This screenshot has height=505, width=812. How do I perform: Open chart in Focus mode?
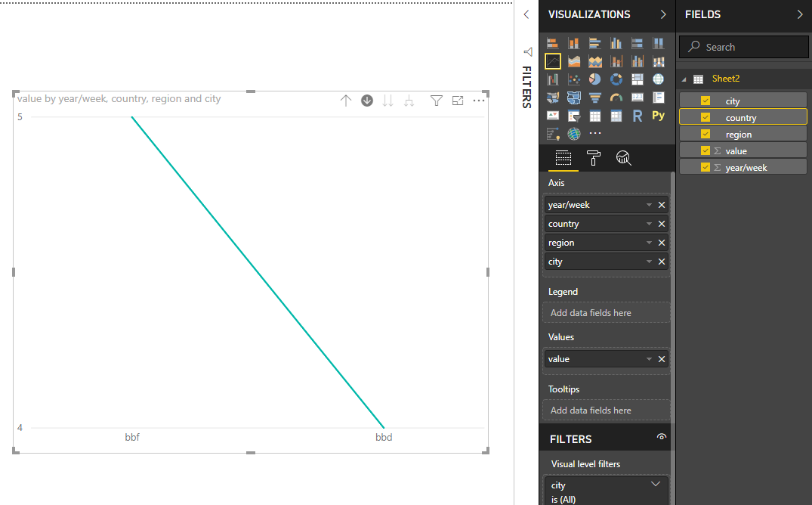pyautogui.click(x=458, y=101)
